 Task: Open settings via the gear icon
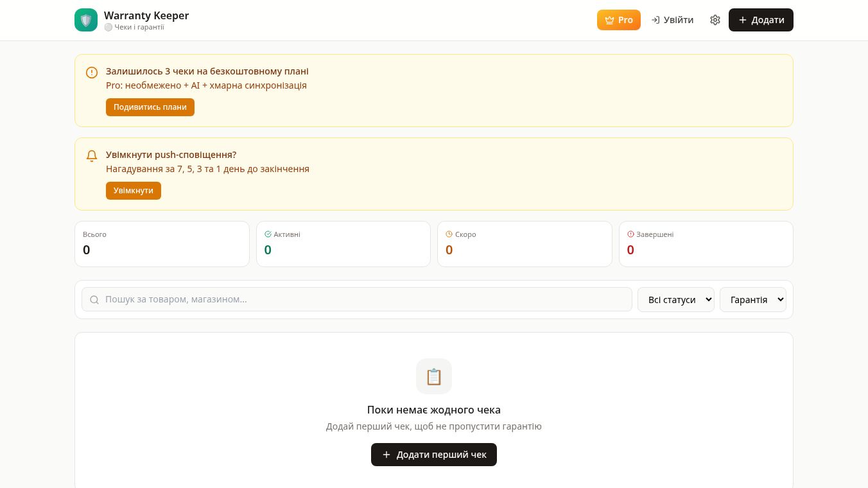pos(715,20)
